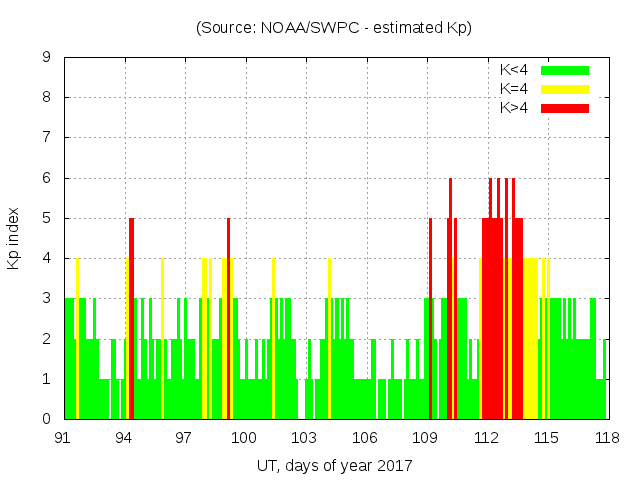
Task: Select the K=4 legend label text
Action: point(515,89)
